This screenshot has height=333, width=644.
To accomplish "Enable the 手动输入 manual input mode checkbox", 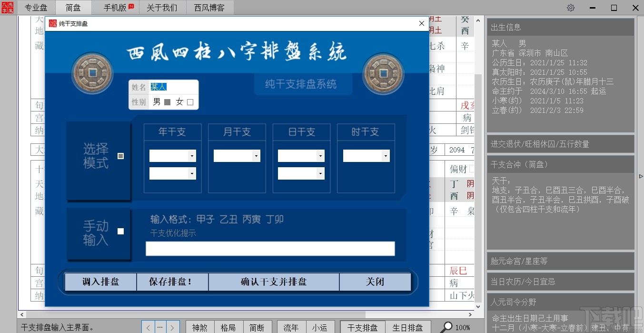I will tap(120, 231).
